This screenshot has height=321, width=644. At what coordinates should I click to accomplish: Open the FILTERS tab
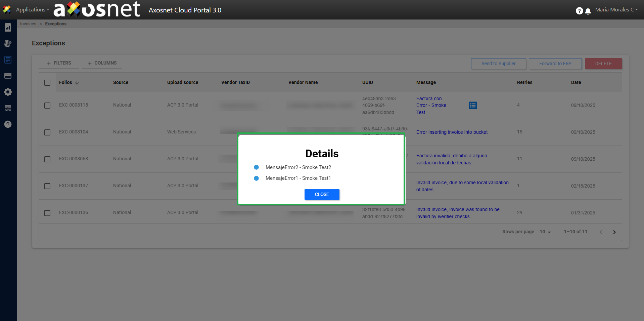tap(59, 63)
